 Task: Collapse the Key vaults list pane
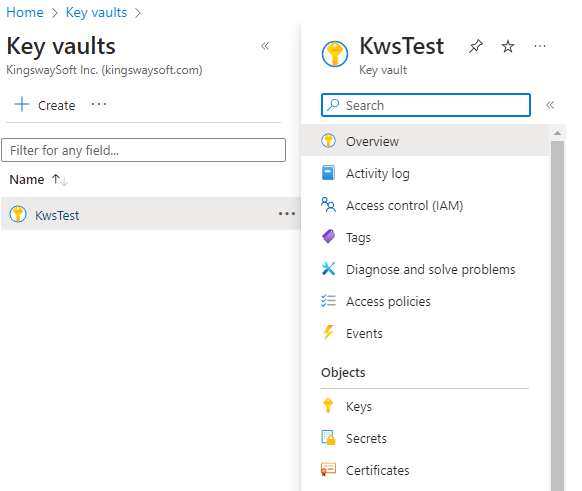click(265, 46)
